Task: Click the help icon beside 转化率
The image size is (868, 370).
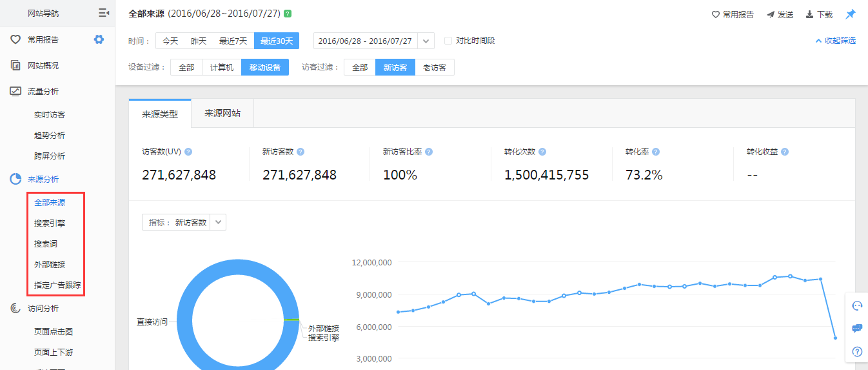Action: 656,152
